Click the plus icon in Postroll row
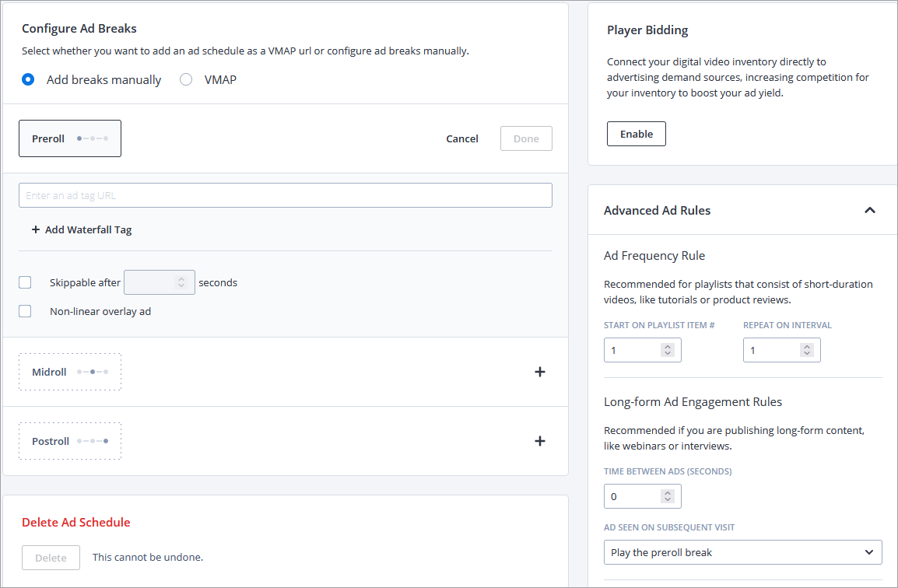 [540, 441]
